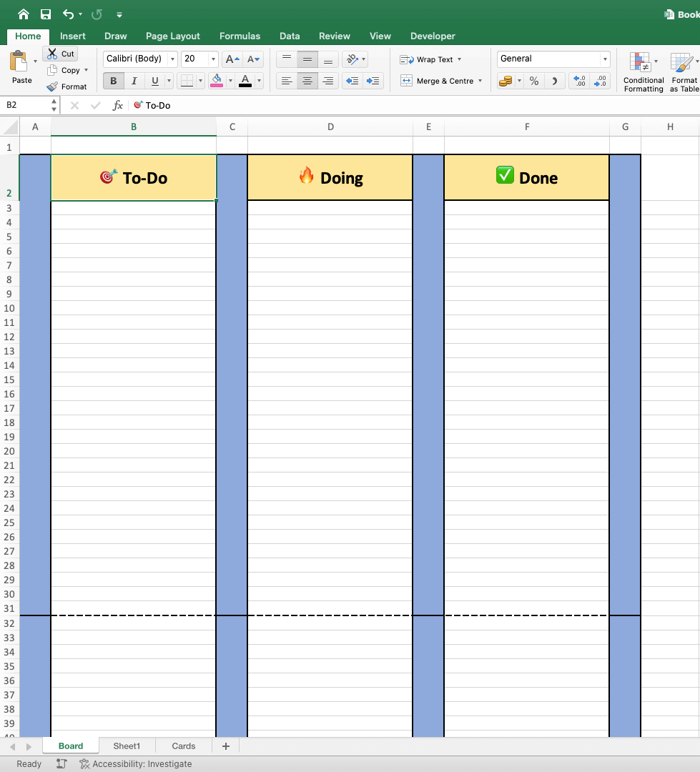Expand the Merge & Centre options

point(479,81)
